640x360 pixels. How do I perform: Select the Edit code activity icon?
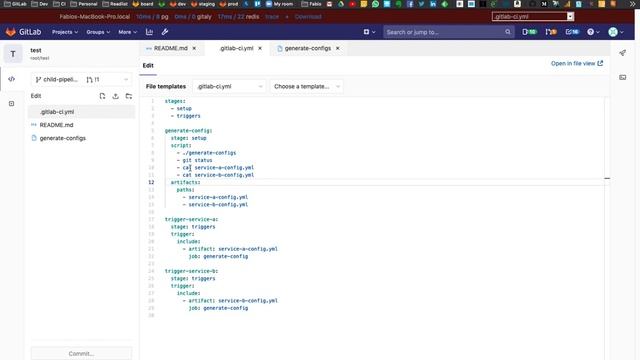click(11, 79)
